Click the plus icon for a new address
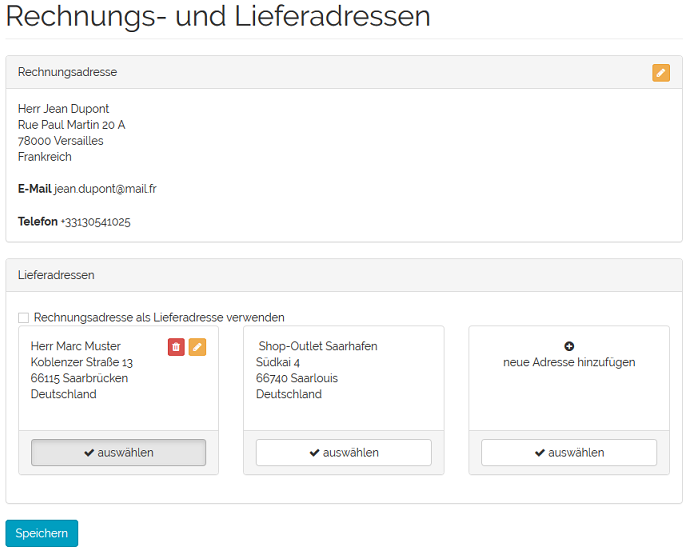The image size is (688, 552). pos(569,346)
